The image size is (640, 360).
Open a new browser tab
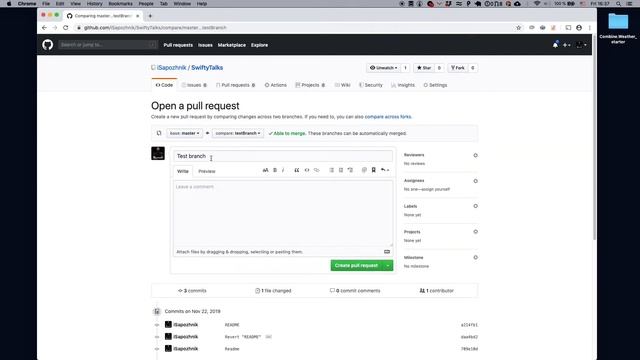click(150, 16)
